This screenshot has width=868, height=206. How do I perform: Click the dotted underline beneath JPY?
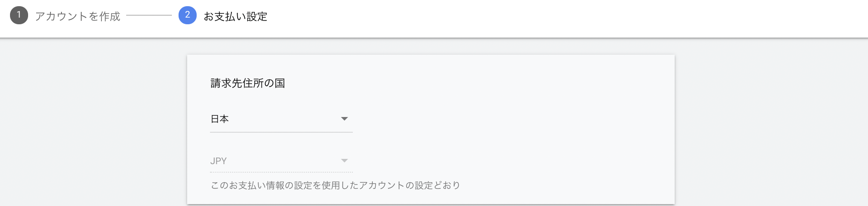tap(281, 172)
